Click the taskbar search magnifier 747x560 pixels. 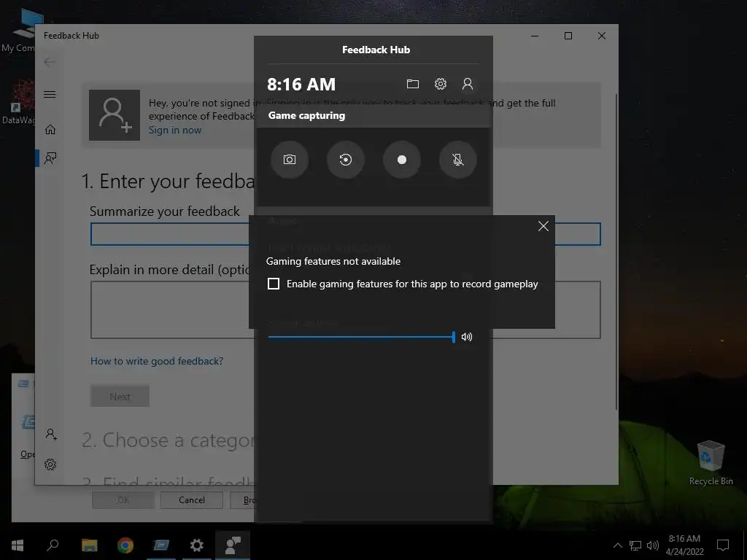click(x=53, y=545)
